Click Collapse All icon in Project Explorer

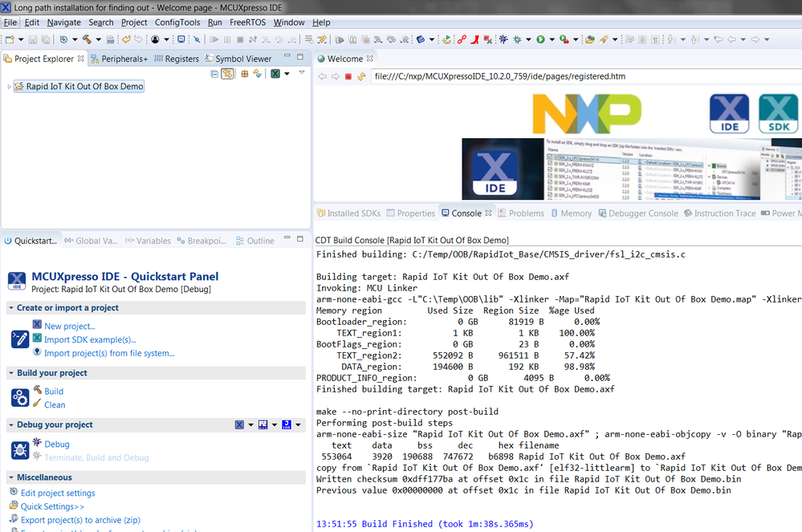[214, 74]
